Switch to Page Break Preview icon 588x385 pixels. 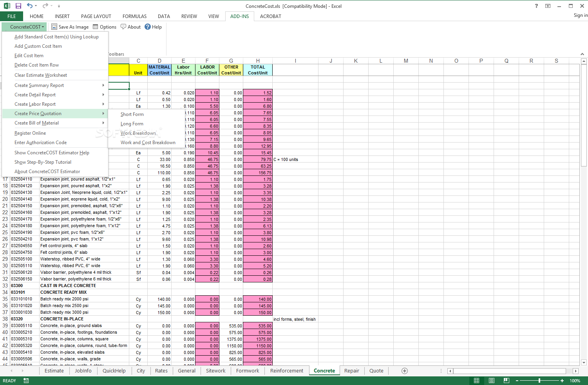(x=507, y=381)
